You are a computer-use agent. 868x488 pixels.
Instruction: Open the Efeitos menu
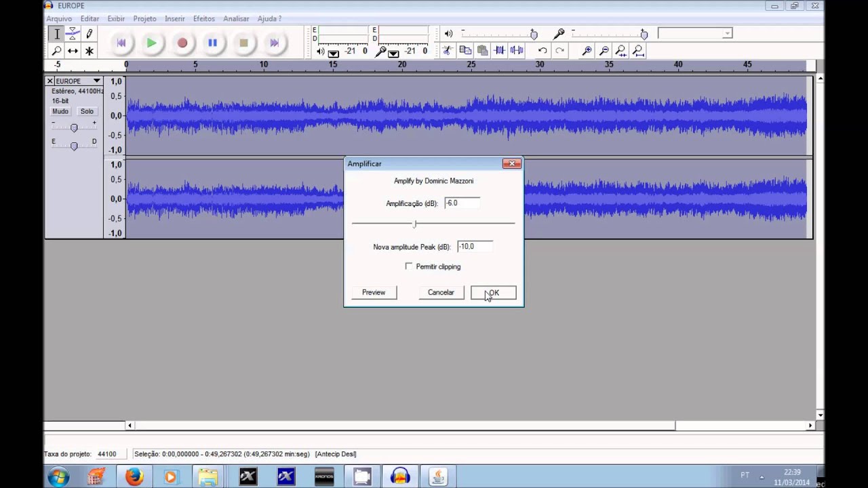click(204, 19)
